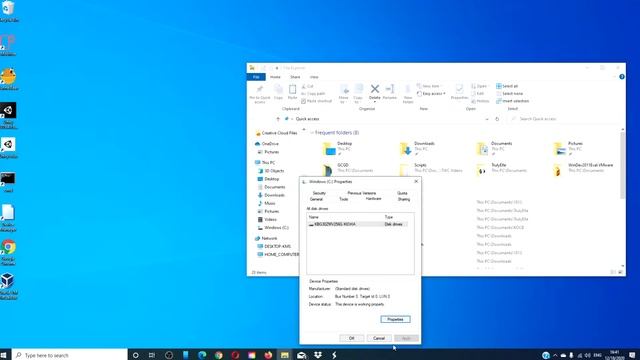Switch to the Share ribbon tab

tap(295, 77)
